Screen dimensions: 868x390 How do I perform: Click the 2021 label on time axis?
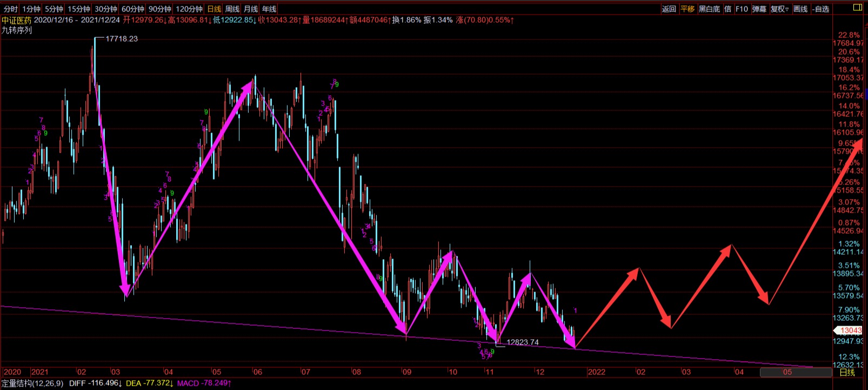(x=39, y=372)
